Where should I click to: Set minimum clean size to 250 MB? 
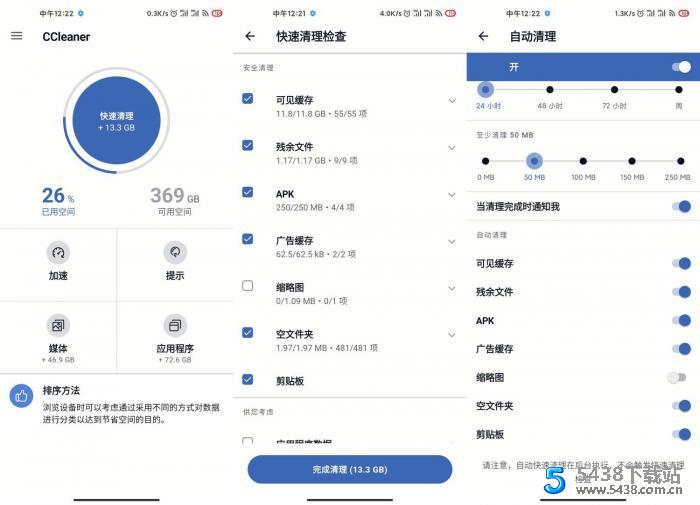point(680,161)
